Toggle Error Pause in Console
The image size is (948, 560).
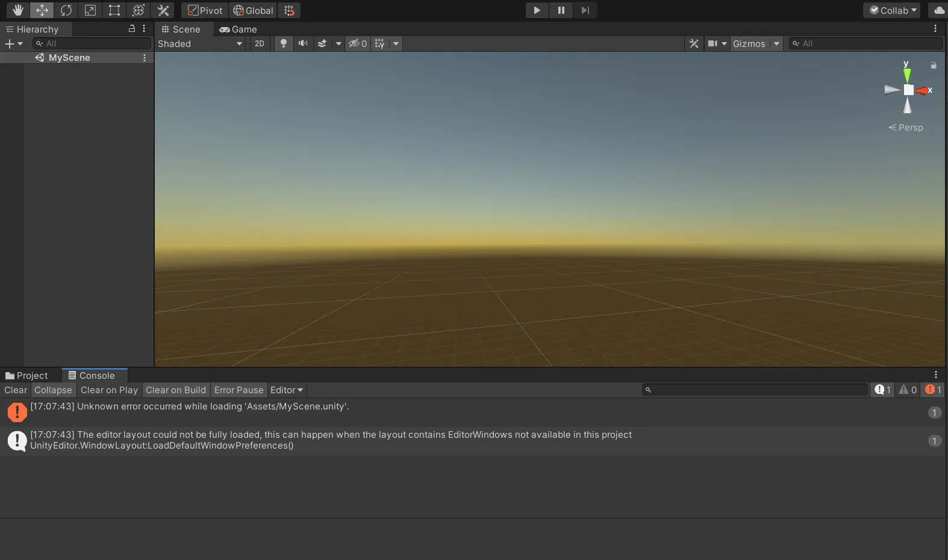239,390
